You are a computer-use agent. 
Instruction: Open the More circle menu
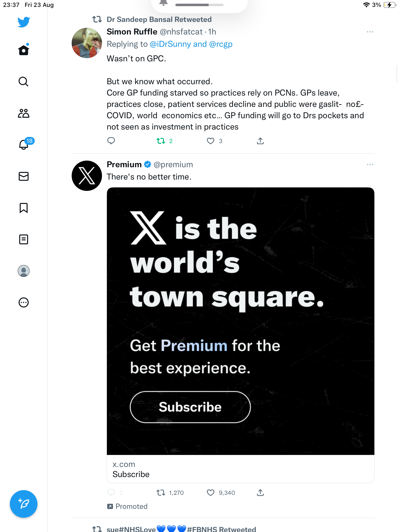click(24, 302)
